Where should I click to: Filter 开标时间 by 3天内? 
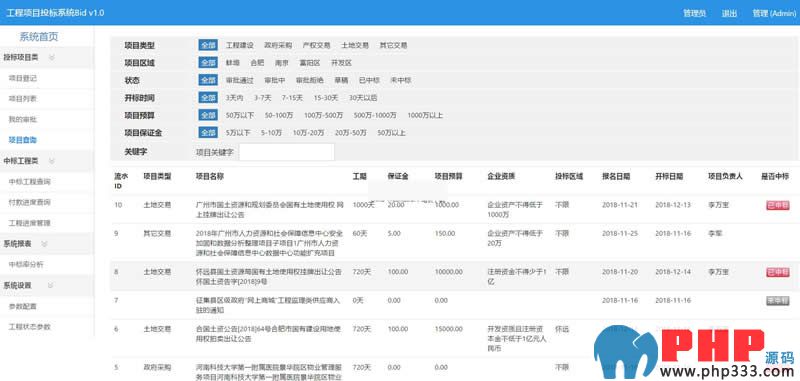[x=235, y=97]
